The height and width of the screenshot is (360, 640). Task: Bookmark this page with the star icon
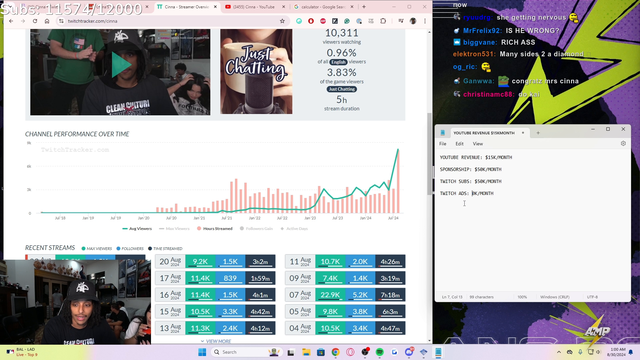click(282, 21)
